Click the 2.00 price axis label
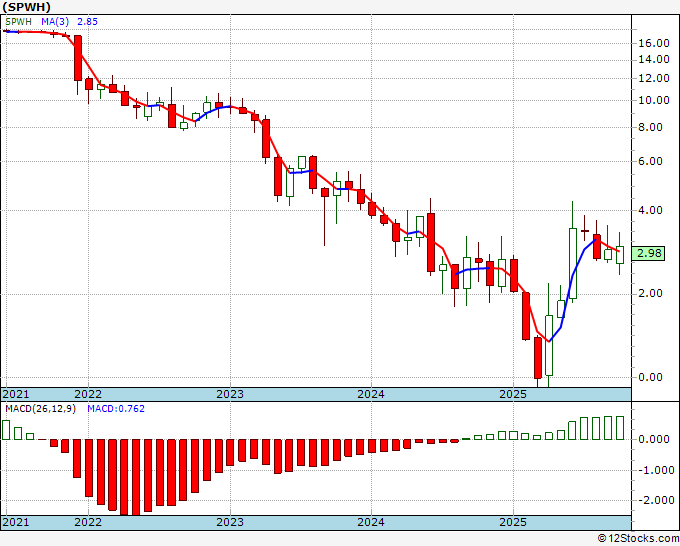 coord(651,294)
